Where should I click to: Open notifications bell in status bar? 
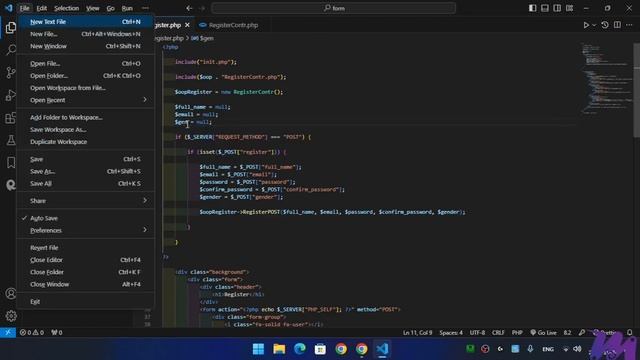pos(630,332)
